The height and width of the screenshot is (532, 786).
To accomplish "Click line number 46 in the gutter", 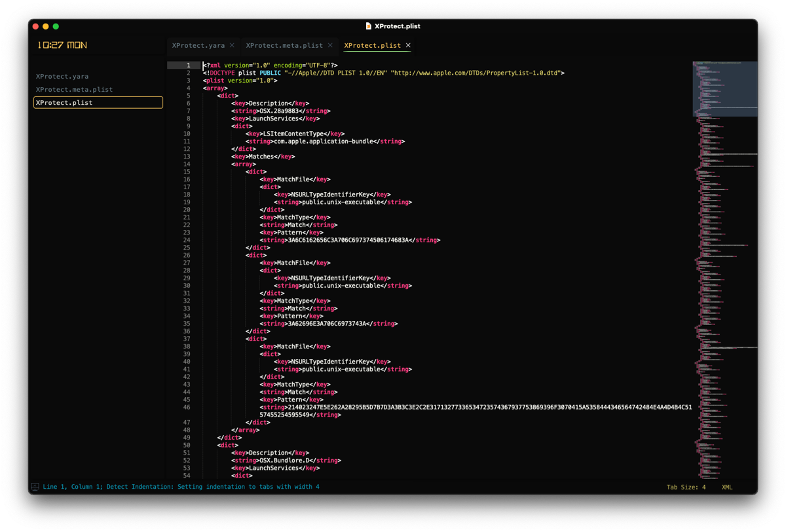I will click(x=187, y=408).
